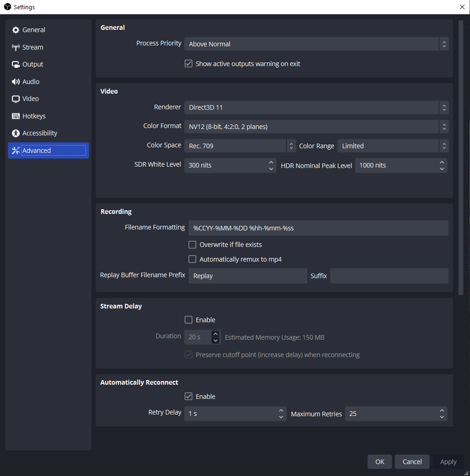
Task: Click the Video monitor icon
Action: click(x=16, y=99)
